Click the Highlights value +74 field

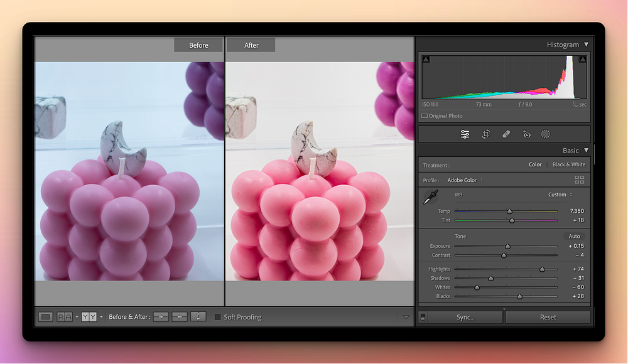pos(578,269)
